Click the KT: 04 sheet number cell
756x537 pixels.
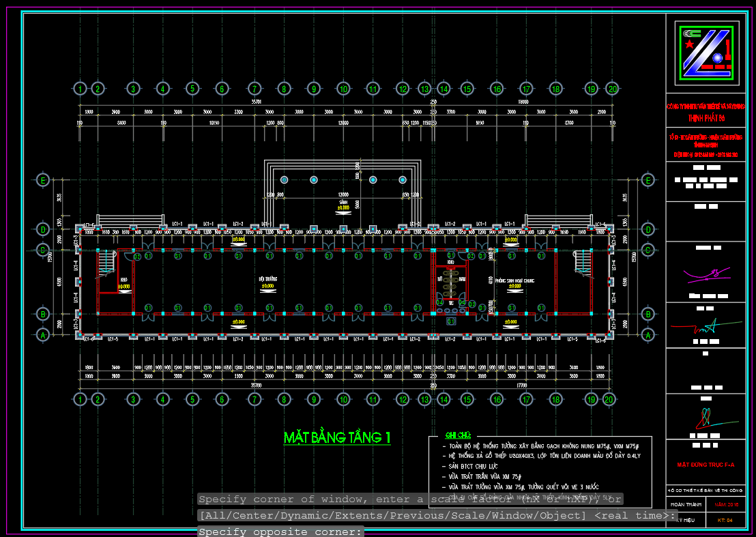[725, 520]
